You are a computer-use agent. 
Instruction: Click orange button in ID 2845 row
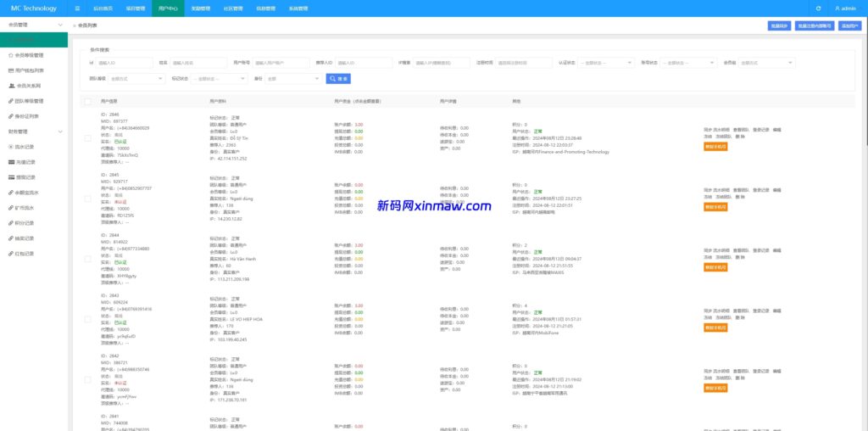pyautogui.click(x=715, y=207)
